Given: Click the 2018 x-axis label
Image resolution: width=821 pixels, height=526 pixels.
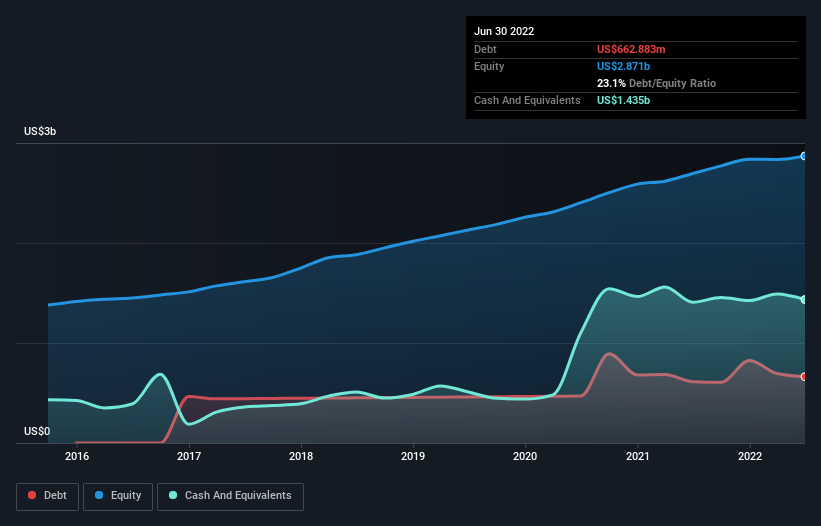Looking at the screenshot, I should pyautogui.click(x=301, y=456).
